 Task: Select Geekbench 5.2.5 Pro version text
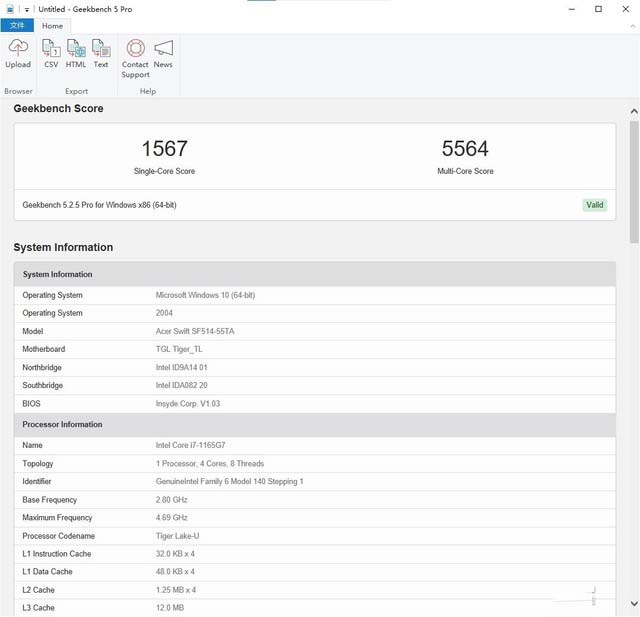(x=100, y=205)
